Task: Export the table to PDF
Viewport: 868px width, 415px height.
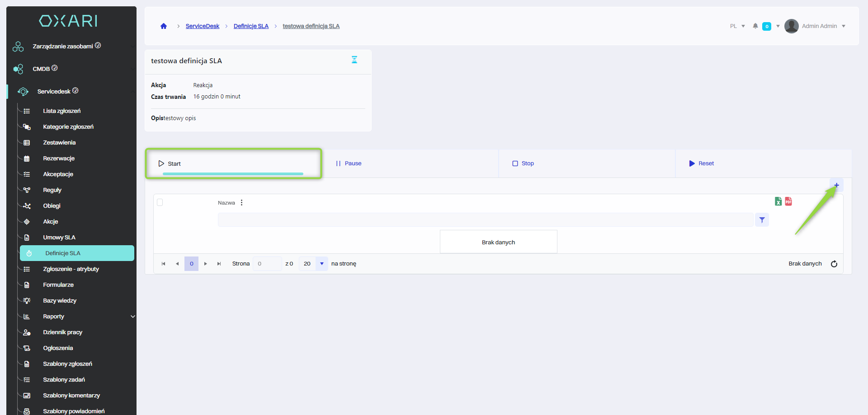Action: pyautogui.click(x=788, y=201)
